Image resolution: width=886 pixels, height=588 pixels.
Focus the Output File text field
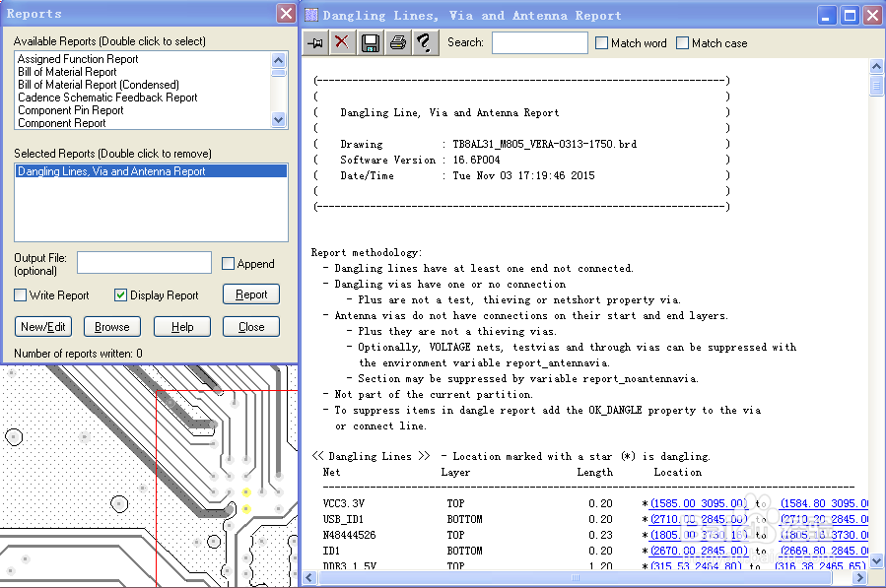point(144,263)
